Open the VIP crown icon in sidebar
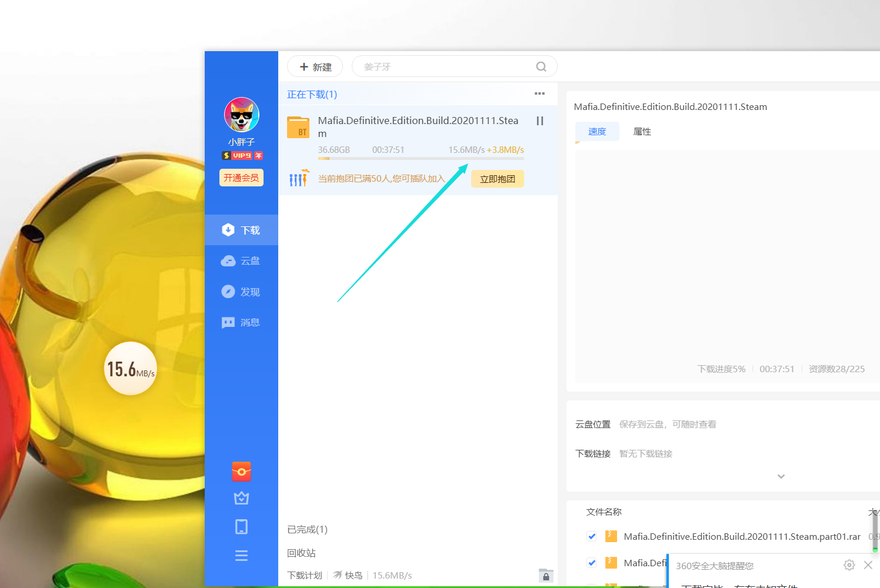Screen dimensions: 880x588 [241, 499]
